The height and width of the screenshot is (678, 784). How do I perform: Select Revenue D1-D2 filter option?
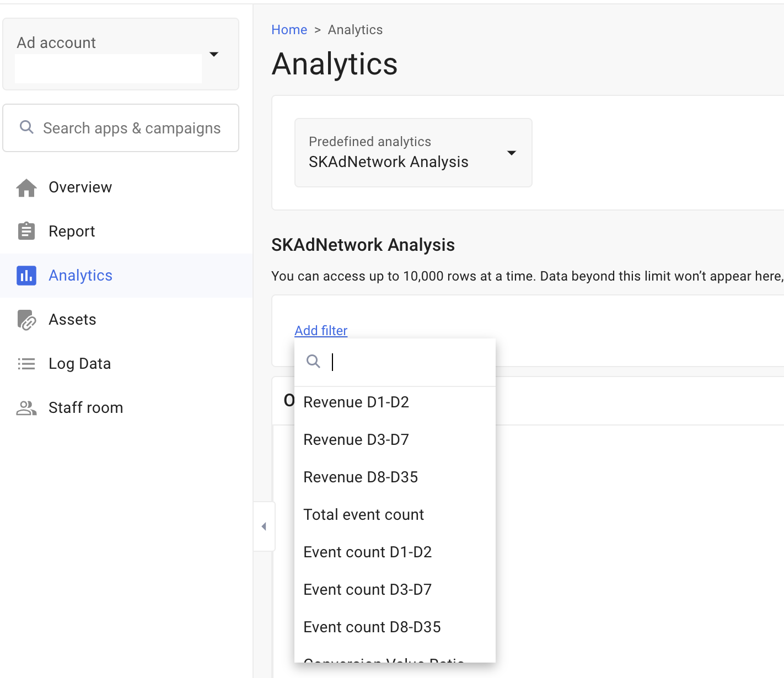tap(356, 402)
